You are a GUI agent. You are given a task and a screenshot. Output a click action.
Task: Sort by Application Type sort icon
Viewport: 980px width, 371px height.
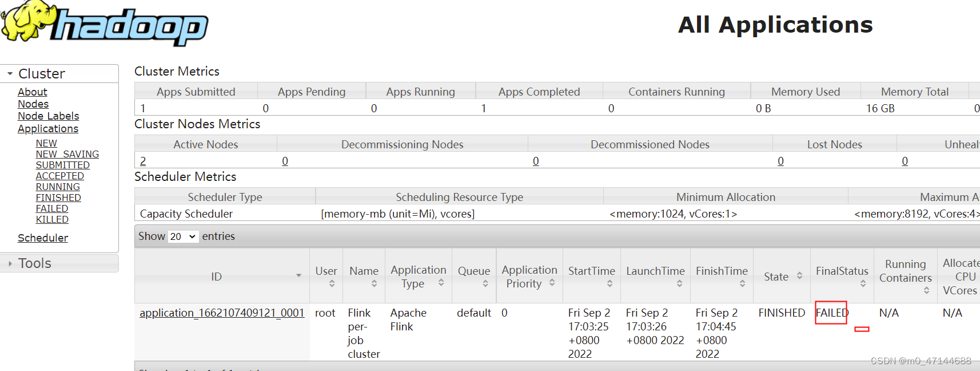pyautogui.click(x=441, y=283)
